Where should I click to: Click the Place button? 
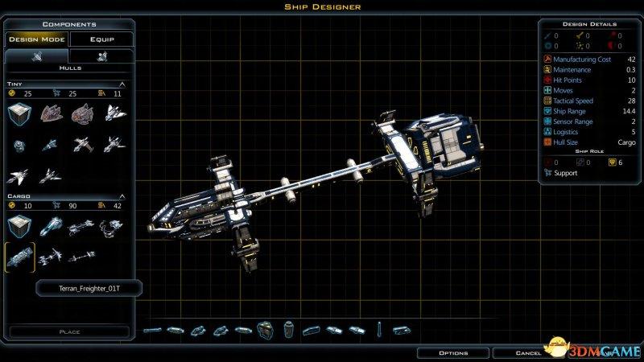(69, 331)
